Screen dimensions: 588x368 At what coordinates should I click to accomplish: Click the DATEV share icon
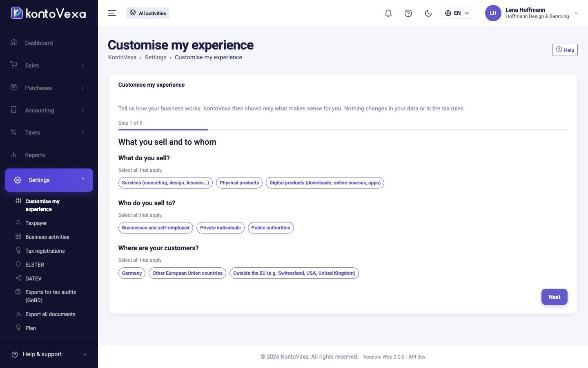(18, 278)
